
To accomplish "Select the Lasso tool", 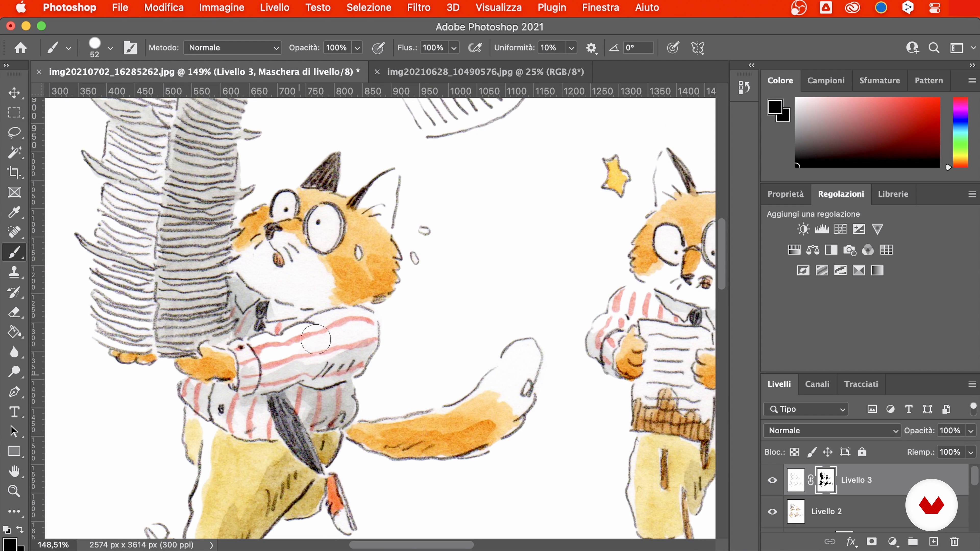I will 15,133.
